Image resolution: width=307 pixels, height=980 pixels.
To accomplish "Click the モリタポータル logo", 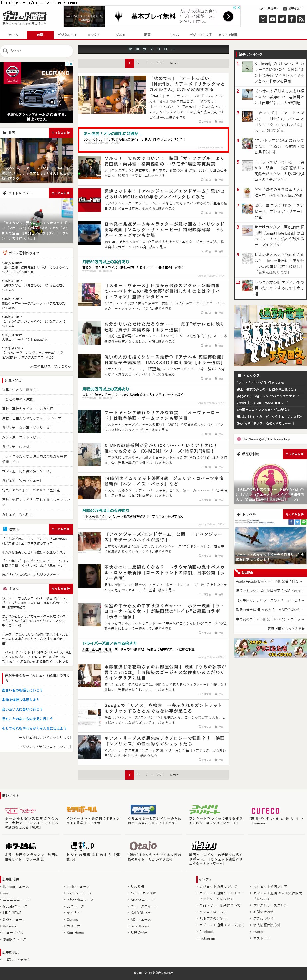I will click(82, 809).
